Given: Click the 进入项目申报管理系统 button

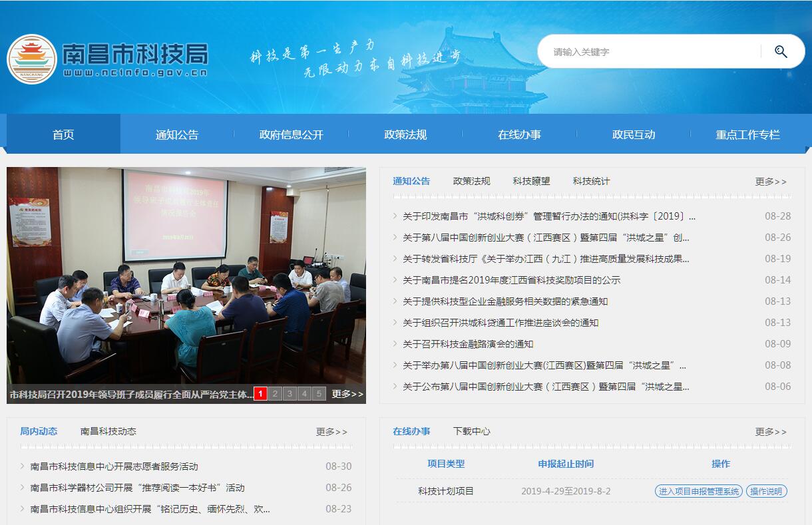Looking at the screenshot, I should [x=698, y=491].
